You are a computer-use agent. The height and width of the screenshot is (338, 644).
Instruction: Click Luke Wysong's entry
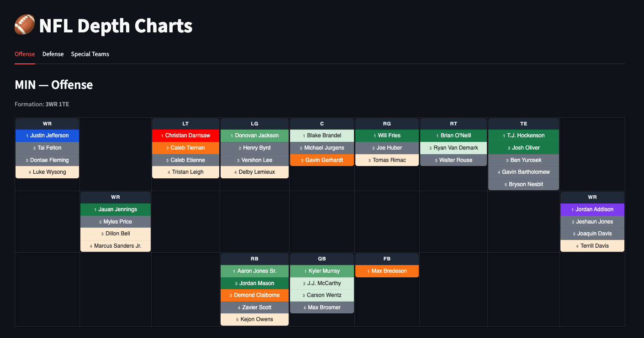[x=48, y=172]
